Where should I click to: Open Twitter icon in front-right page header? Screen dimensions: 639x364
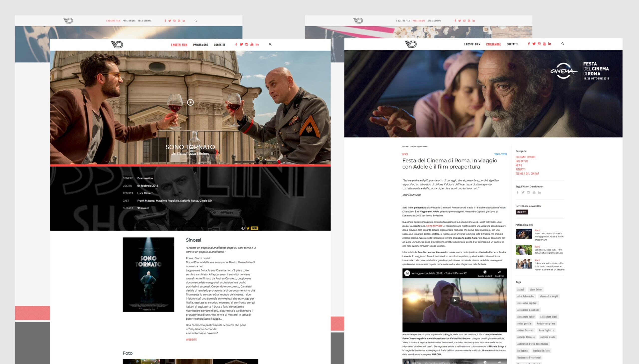pos(534,44)
